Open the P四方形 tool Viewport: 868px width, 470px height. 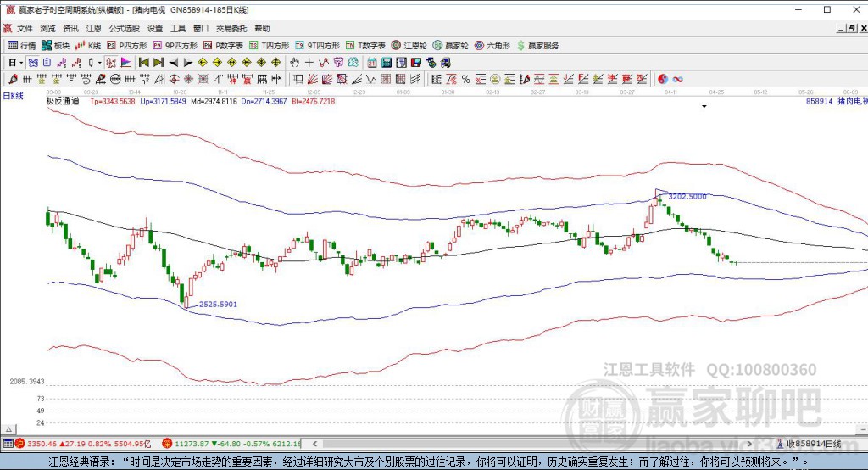[x=127, y=46]
